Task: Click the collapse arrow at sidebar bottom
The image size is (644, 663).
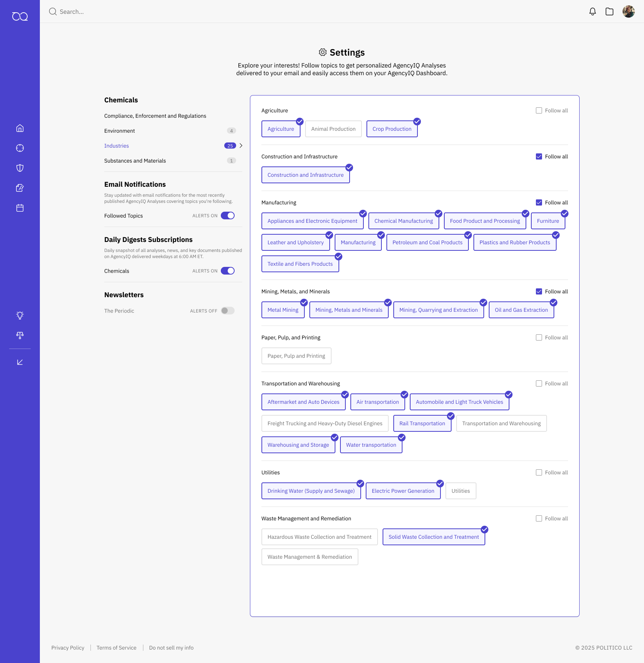Action: click(x=20, y=362)
